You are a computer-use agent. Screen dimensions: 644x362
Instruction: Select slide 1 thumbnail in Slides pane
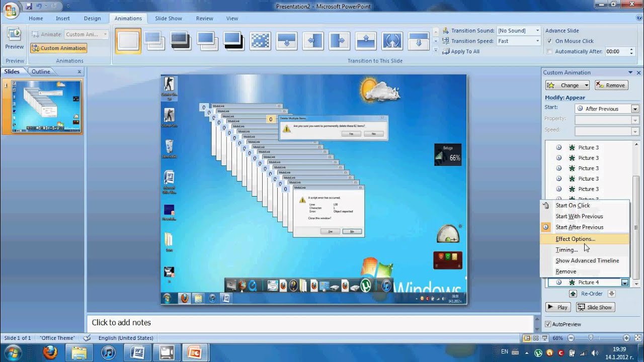46,107
